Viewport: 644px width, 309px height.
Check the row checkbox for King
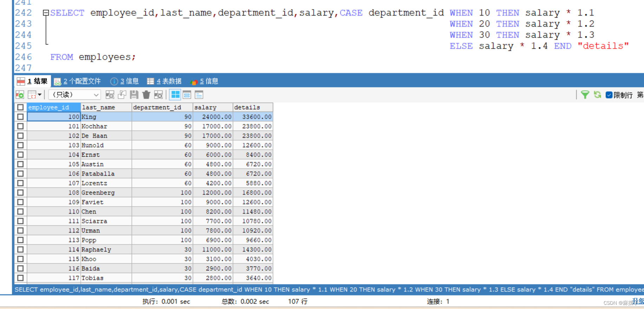tap(20, 117)
